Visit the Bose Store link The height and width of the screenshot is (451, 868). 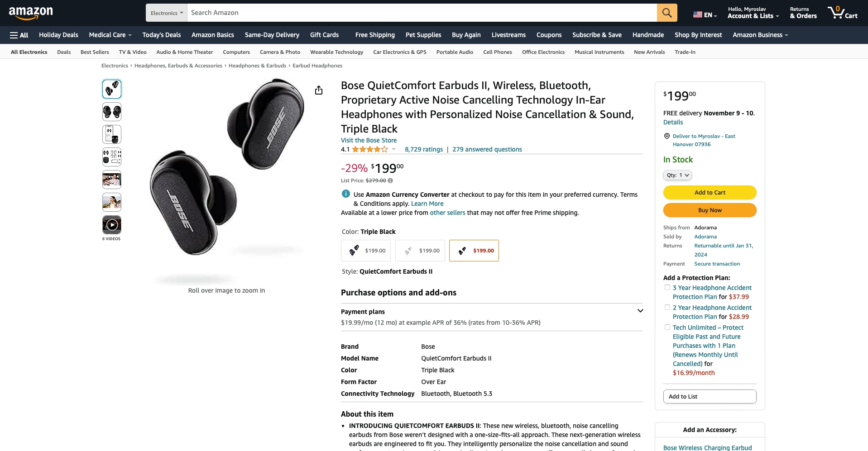point(369,140)
